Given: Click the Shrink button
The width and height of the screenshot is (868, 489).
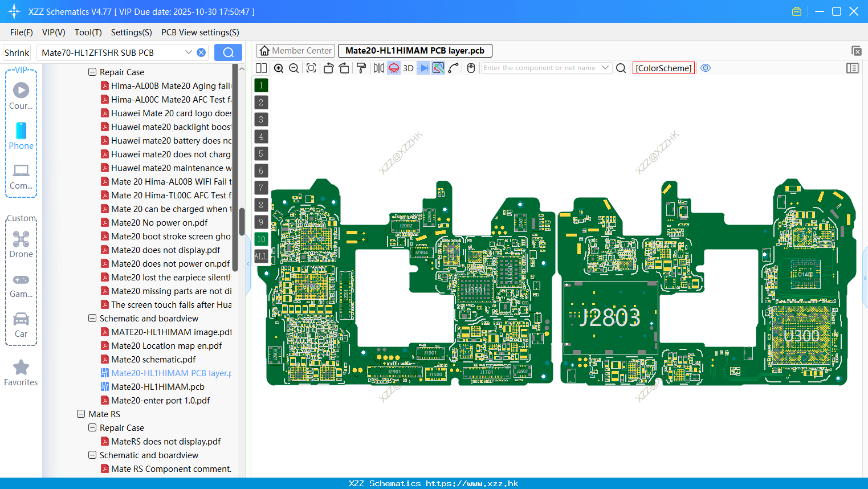Looking at the screenshot, I should point(17,52).
